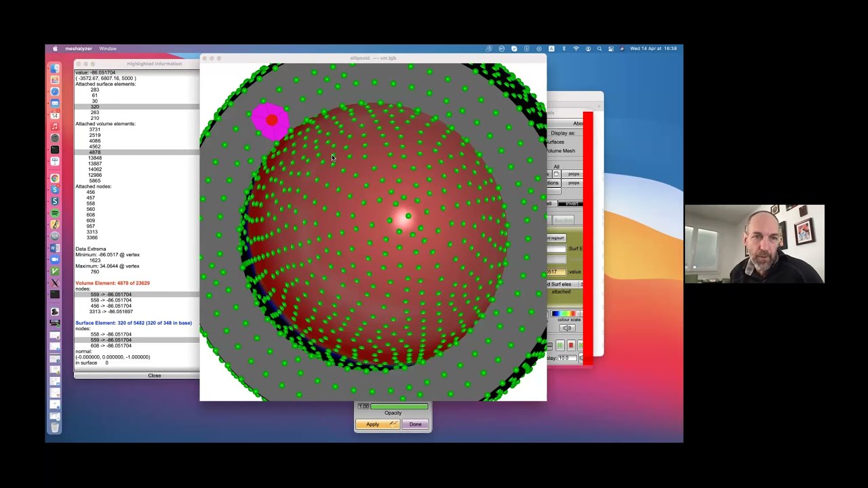
Task: Click the lower props button
Action: click(x=574, y=183)
